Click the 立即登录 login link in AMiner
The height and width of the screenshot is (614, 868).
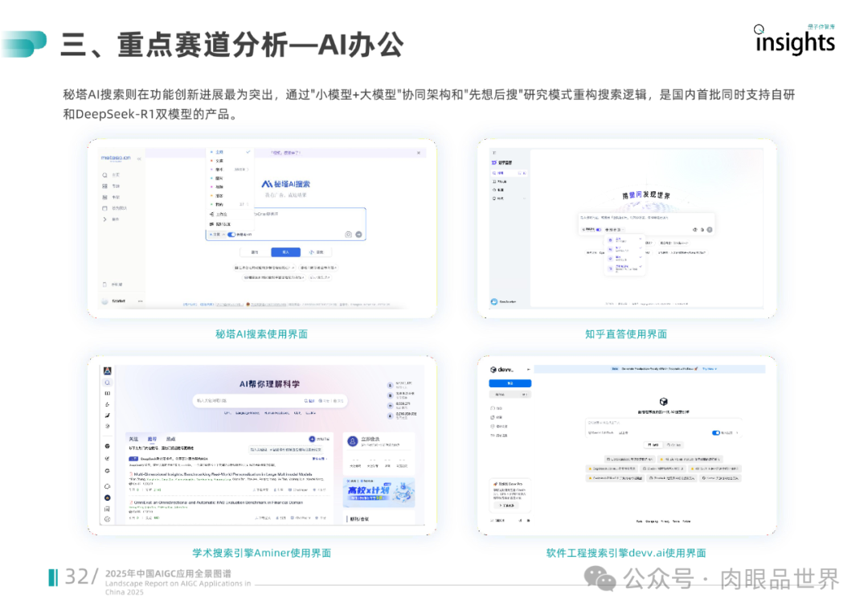371,439
